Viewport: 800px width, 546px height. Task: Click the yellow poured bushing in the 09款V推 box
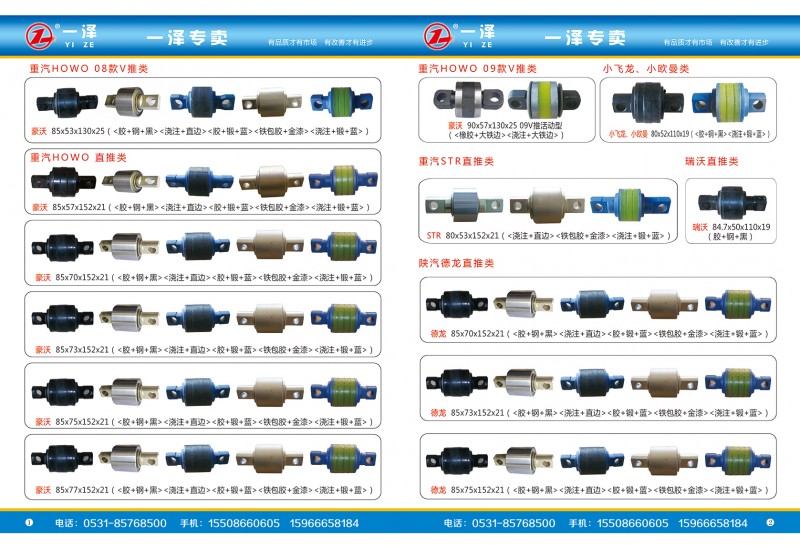pos(544,99)
